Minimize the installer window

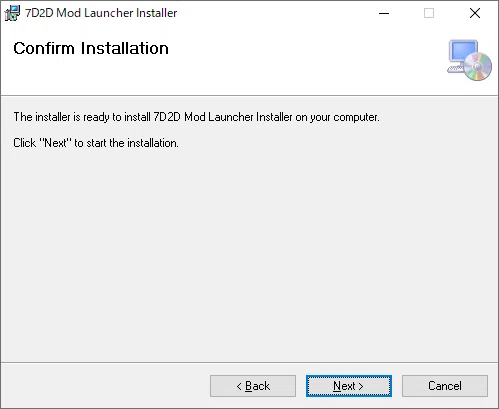point(384,13)
